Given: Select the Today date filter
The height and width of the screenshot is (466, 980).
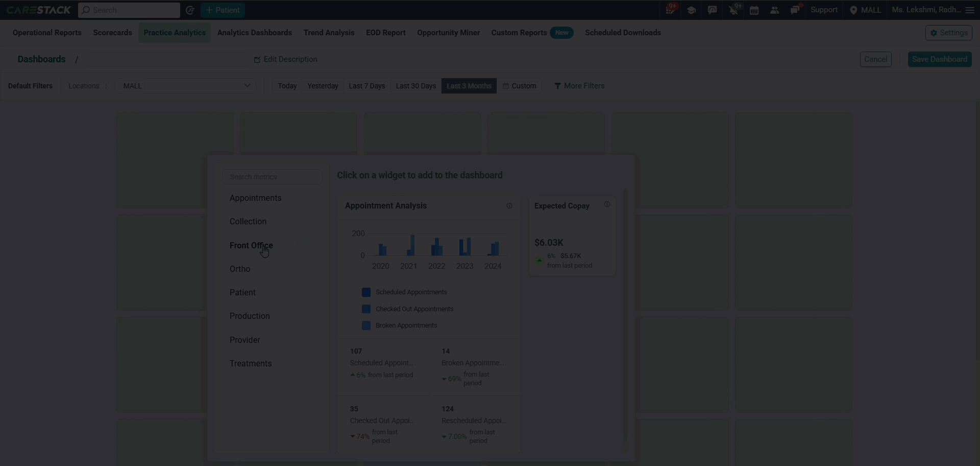Looking at the screenshot, I should point(287,86).
